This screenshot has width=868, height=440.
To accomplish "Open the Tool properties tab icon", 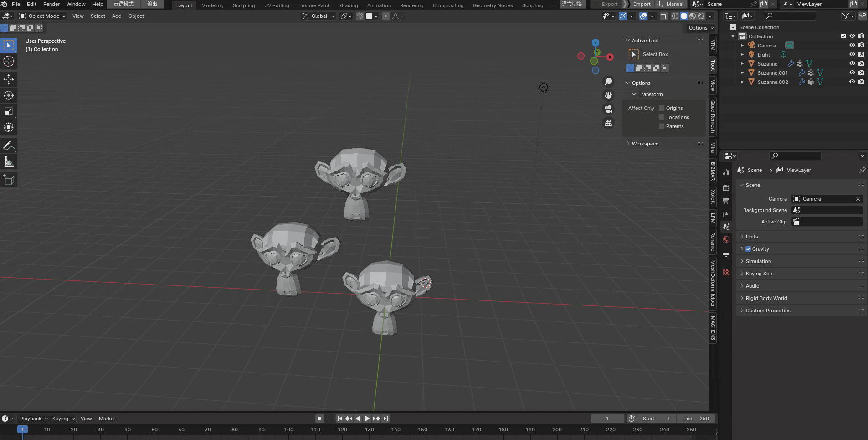I will click(726, 171).
